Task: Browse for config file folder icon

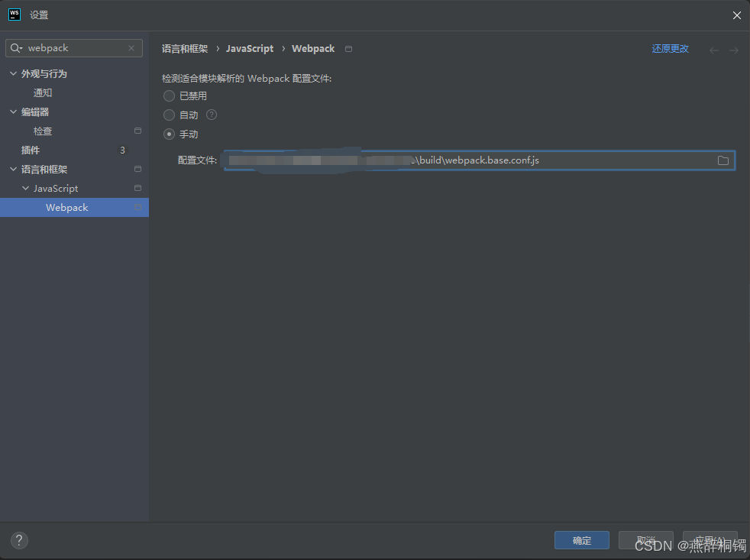Action: (x=723, y=160)
